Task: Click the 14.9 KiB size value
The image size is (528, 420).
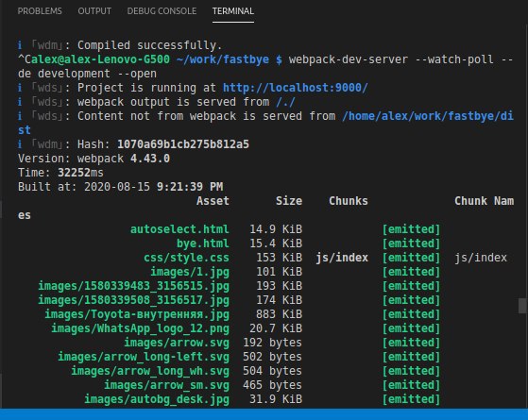Action: 276,229
